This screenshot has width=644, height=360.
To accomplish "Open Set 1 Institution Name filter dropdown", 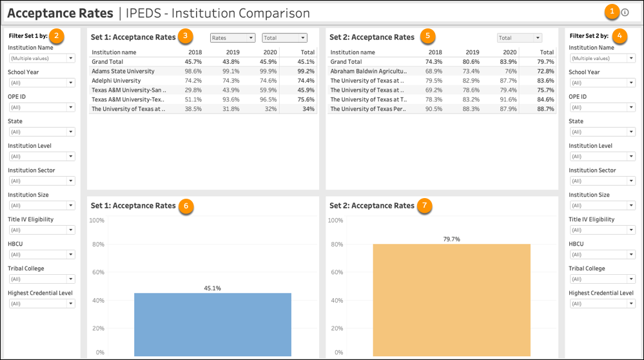I will 41,58.
